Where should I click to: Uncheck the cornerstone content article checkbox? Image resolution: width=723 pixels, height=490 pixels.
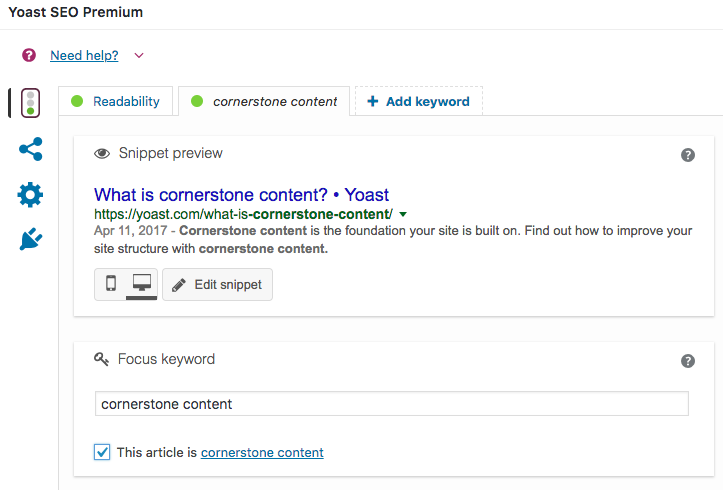pos(102,452)
